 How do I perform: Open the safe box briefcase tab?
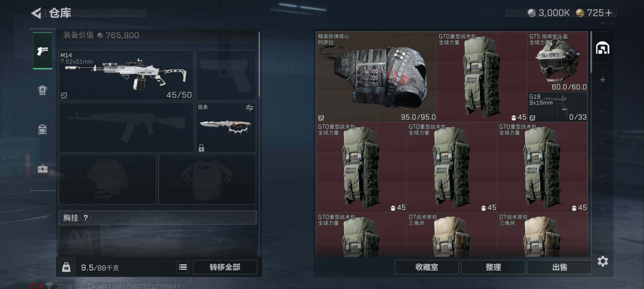pyautogui.click(x=42, y=169)
